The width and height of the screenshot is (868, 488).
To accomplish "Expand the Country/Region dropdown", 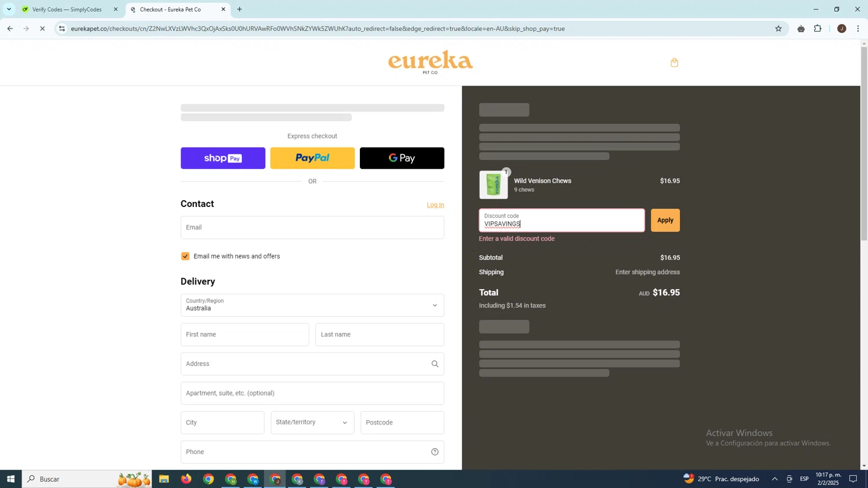I will [312, 305].
